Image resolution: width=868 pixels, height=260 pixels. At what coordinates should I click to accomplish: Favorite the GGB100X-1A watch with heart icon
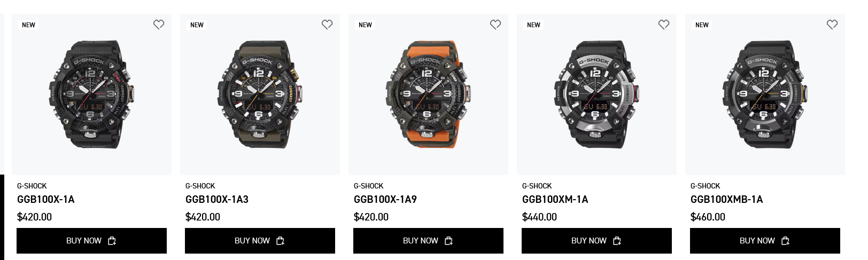(159, 25)
